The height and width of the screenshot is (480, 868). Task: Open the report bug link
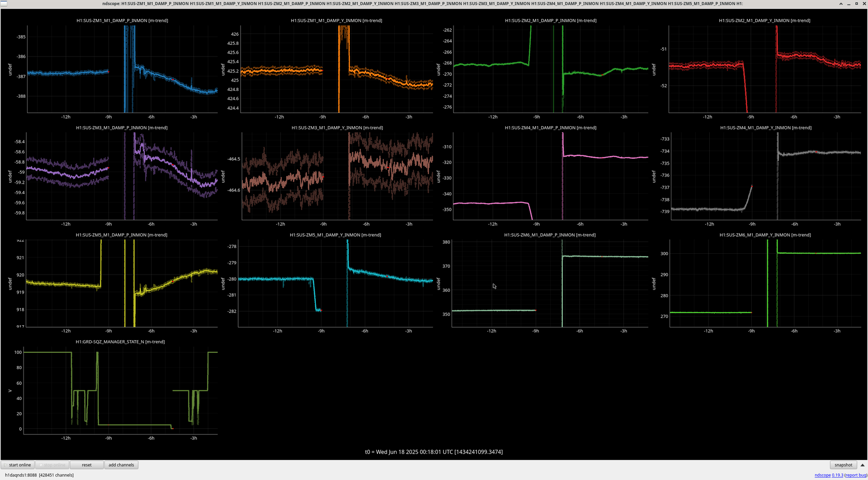(856, 475)
